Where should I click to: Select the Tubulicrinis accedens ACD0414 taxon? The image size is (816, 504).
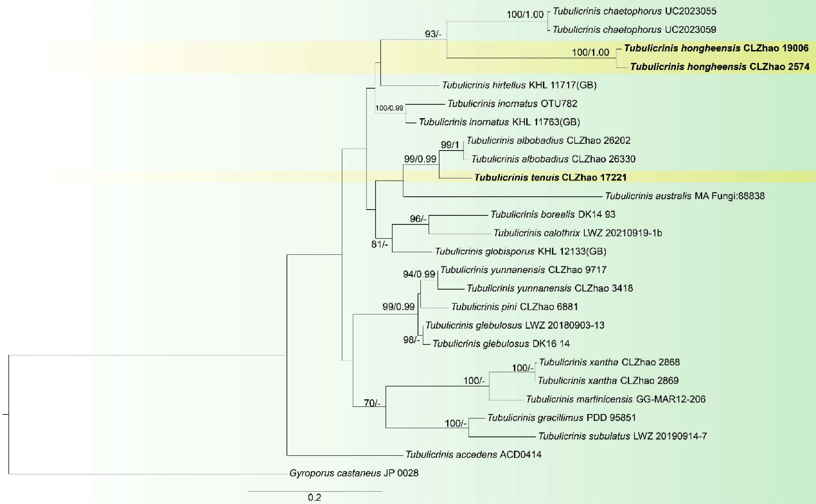[x=473, y=454]
